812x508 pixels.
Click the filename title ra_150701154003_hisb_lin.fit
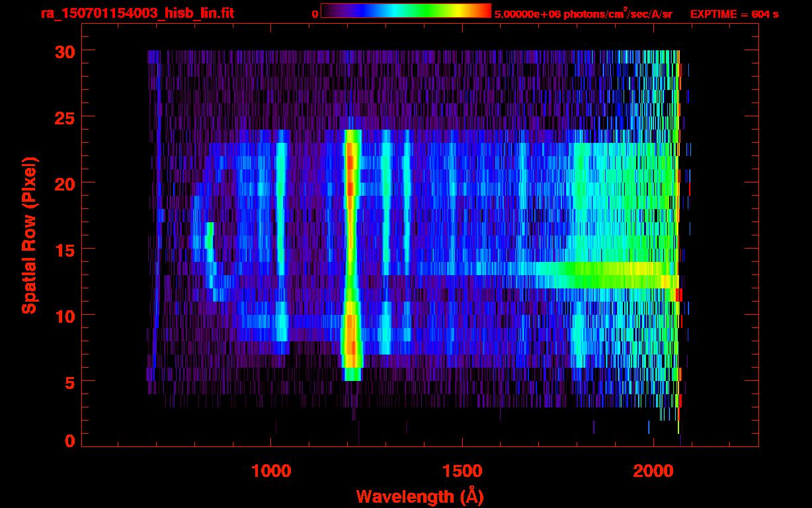[x=137, y=13]
